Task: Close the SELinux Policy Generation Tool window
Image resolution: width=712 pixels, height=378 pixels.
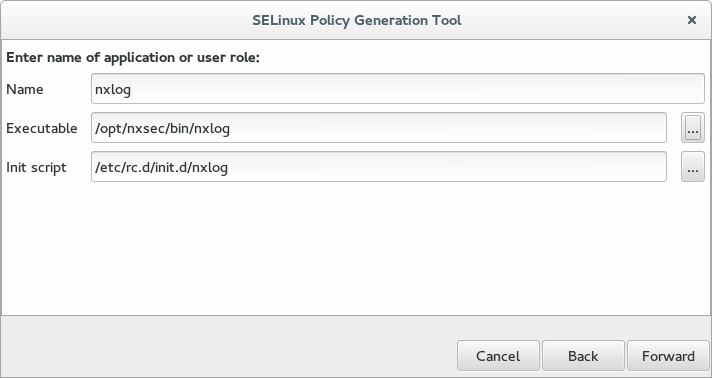Action: pyautogui.click(x=692, y=20)
